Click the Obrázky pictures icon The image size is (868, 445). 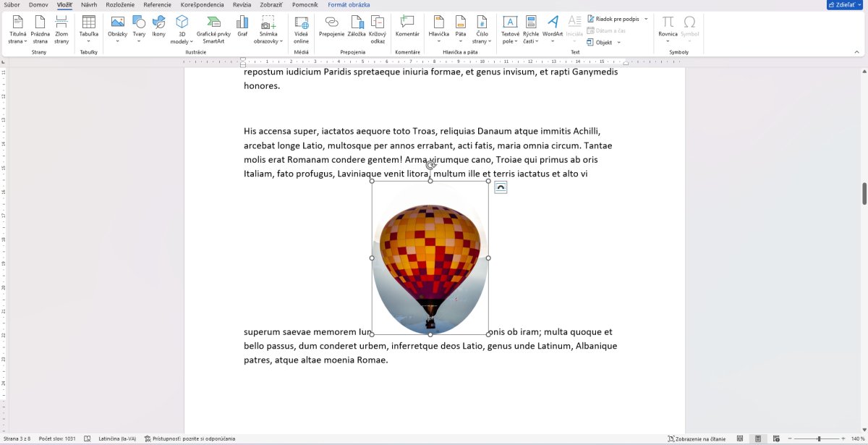pyautogui.click(x=117, y=22)
